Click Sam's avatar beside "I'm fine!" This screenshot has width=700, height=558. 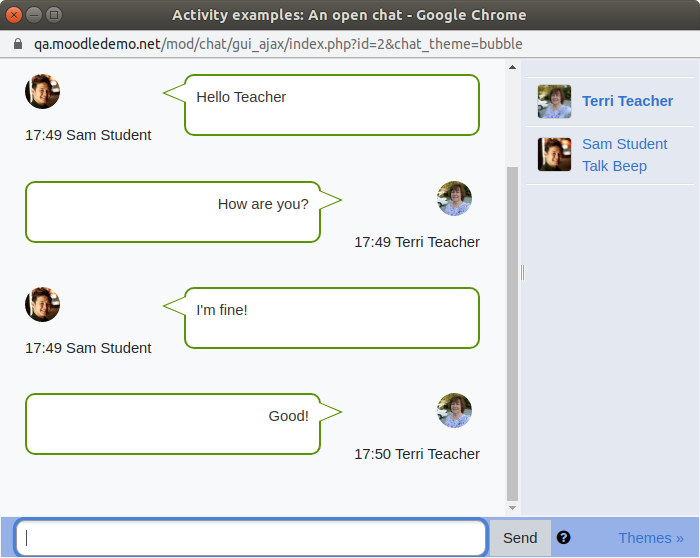coord(42,304)
